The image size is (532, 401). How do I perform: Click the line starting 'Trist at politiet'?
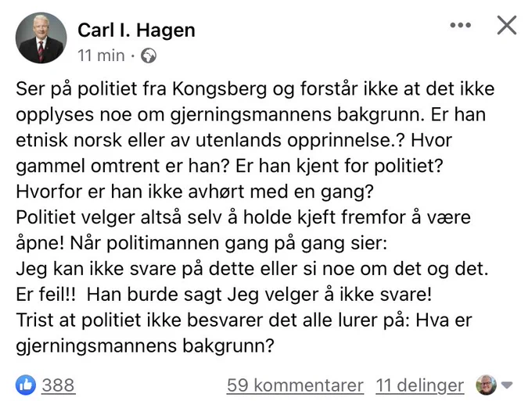pos(244,320)
